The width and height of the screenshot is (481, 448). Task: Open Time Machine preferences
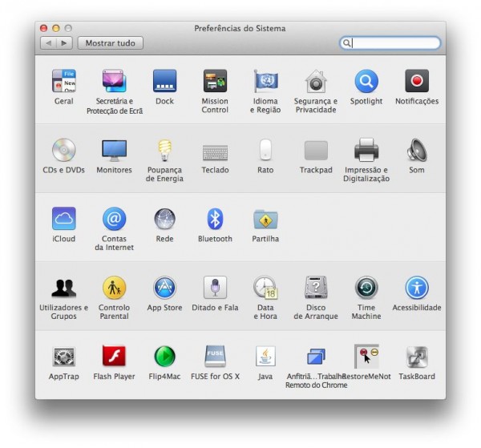[366, 288]
